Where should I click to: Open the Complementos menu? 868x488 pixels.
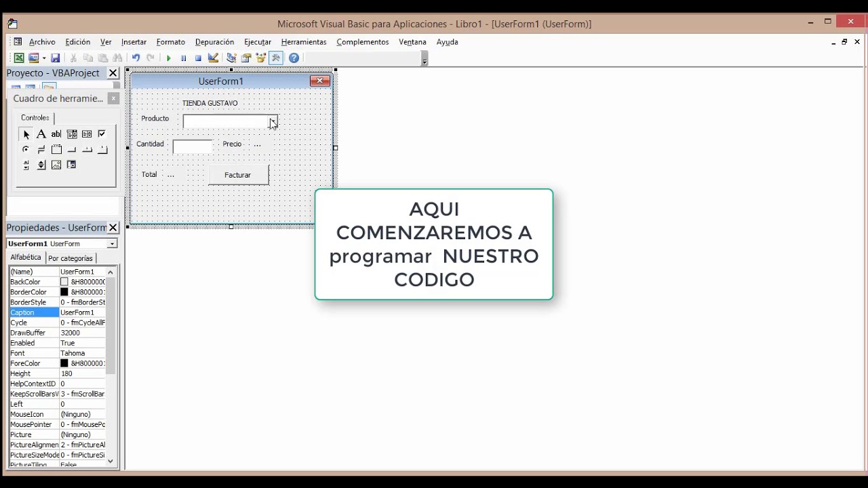coord(363,42)
